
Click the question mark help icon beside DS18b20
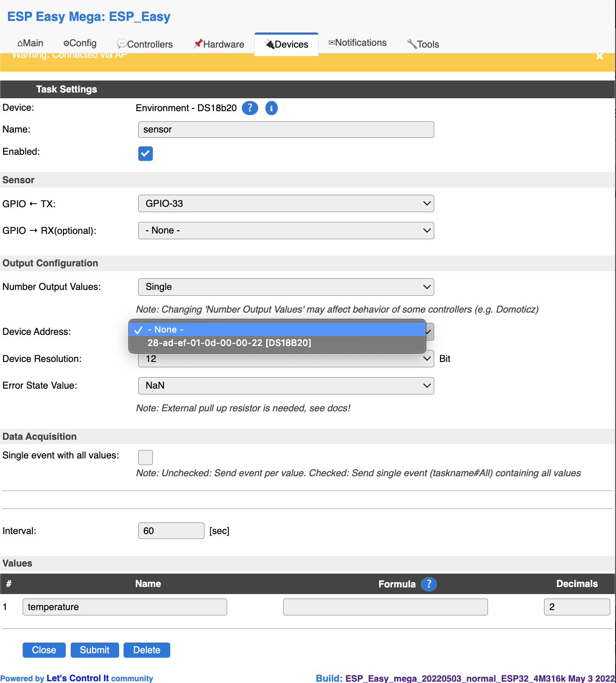point(250,108)
